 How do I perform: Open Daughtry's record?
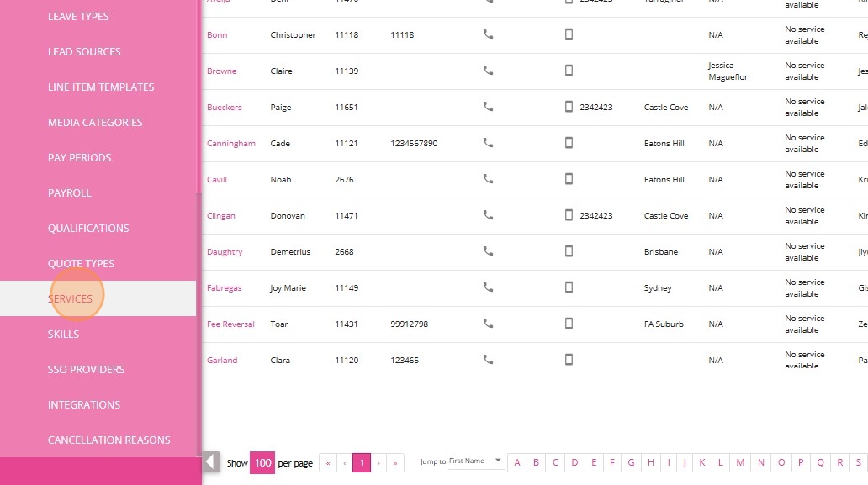pyautogui.click(x=225, y=251)
